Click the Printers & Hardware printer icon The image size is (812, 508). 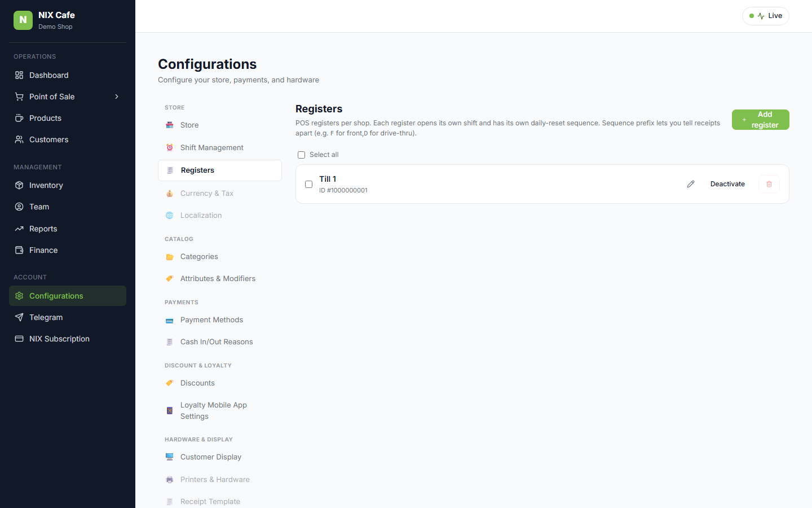pos(170,480)
